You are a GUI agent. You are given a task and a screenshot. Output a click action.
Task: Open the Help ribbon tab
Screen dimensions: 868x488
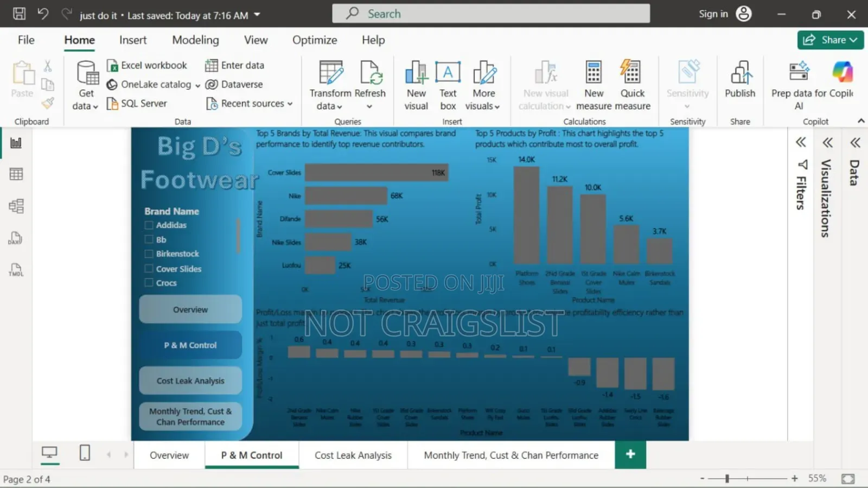point(373,40)
